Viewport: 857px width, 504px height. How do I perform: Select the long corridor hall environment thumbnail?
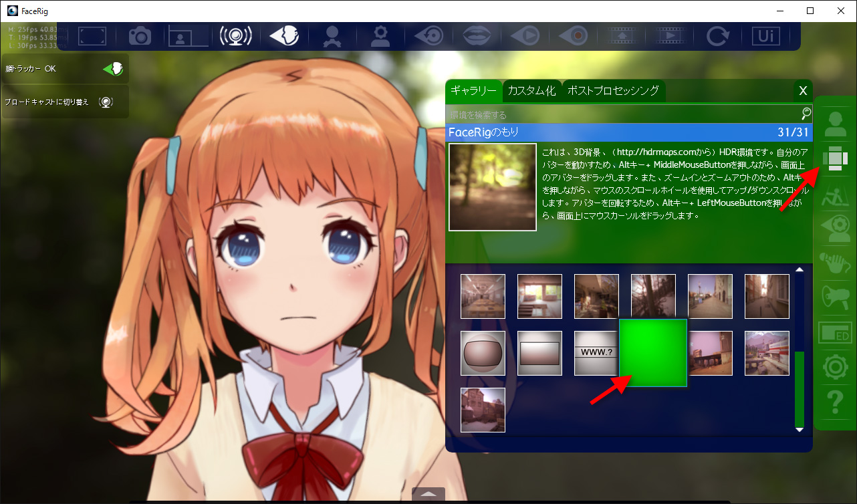pyautogui.click(x=483, y=296)
